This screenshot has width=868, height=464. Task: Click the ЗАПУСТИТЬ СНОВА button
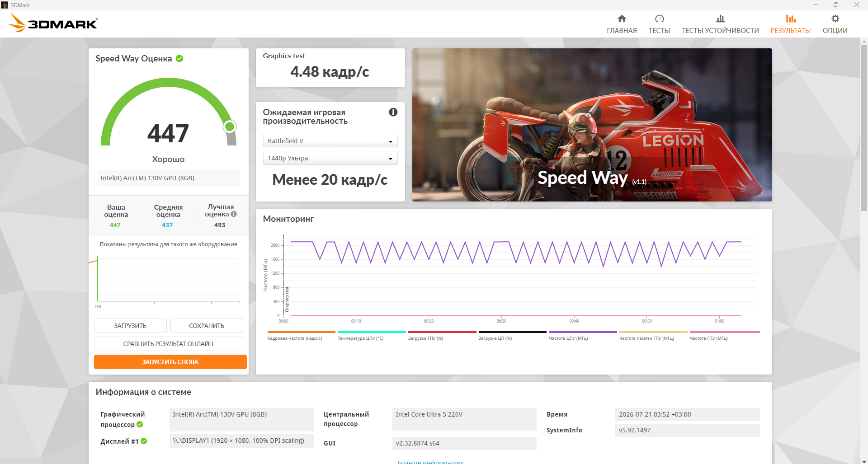click(x=170, y=362)
